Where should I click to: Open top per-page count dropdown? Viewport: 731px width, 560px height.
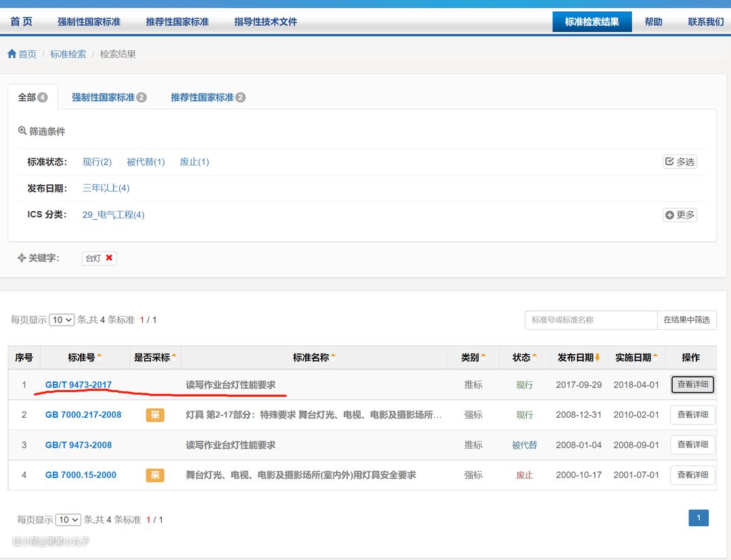(x=62, y=320)
